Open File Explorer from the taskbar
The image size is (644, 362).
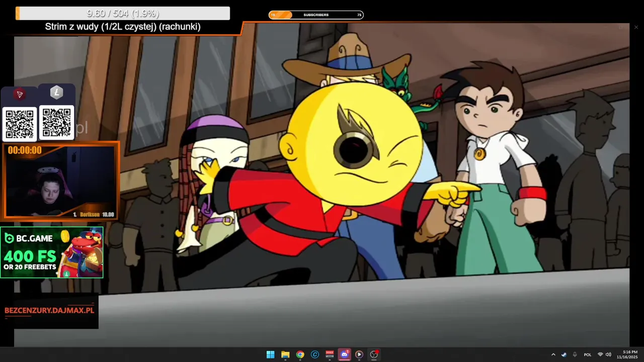click(285, 354)
